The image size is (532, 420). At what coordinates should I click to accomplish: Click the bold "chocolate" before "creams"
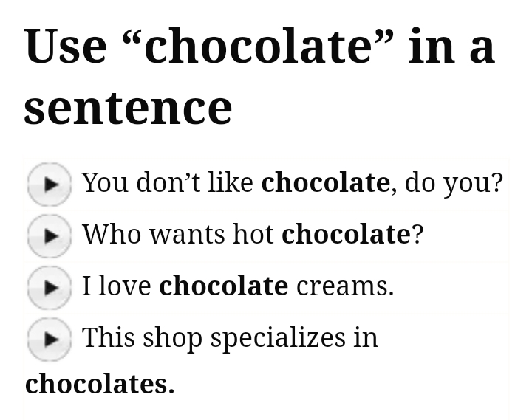223,286
